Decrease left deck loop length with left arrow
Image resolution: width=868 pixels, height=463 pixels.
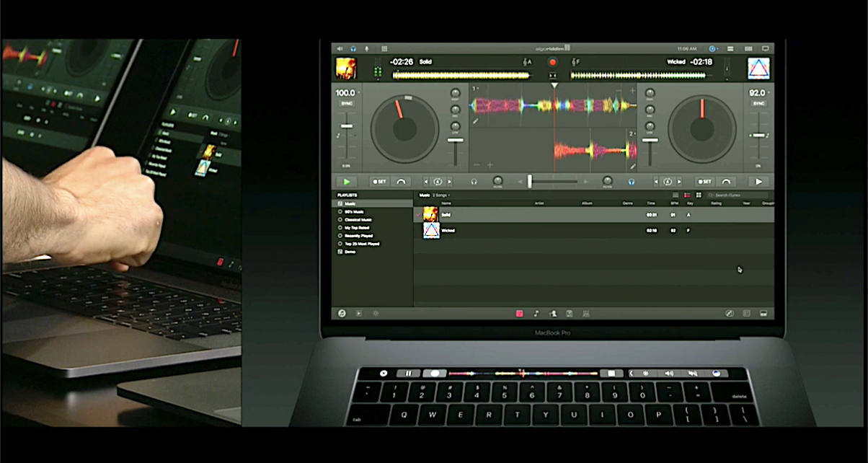point(426,182)
